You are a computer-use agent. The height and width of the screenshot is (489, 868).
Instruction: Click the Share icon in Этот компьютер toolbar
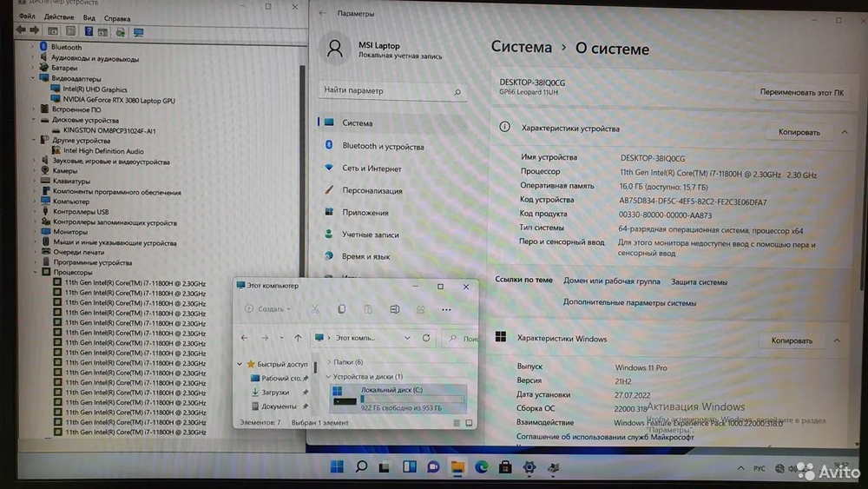[421, 309]
